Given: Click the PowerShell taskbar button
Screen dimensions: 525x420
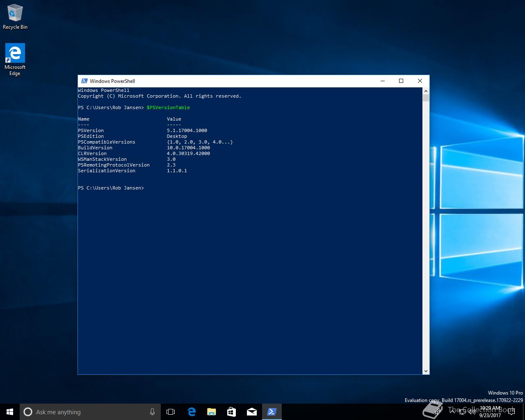Looking at the screenshot, I should (x=272, y=412).
